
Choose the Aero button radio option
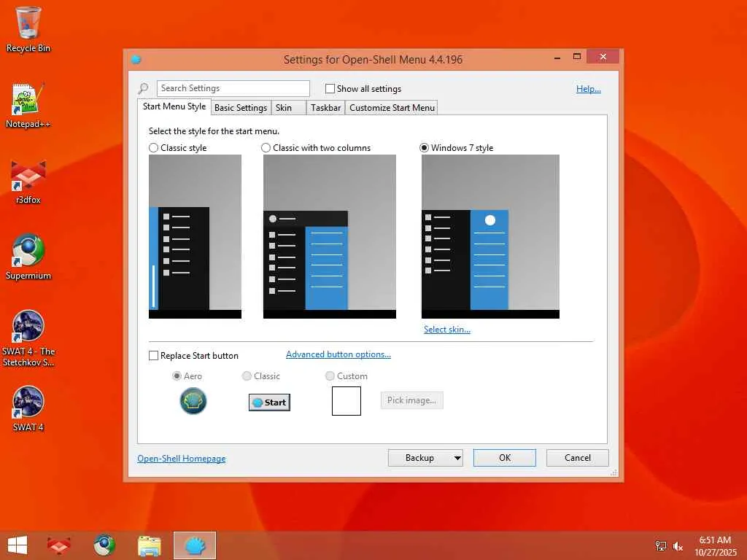tap(177, 376)
